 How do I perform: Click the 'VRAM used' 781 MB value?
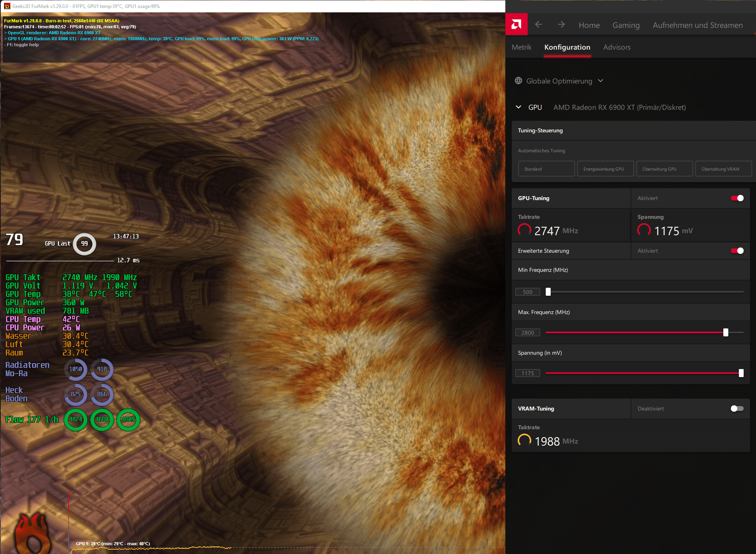[76, 311]
